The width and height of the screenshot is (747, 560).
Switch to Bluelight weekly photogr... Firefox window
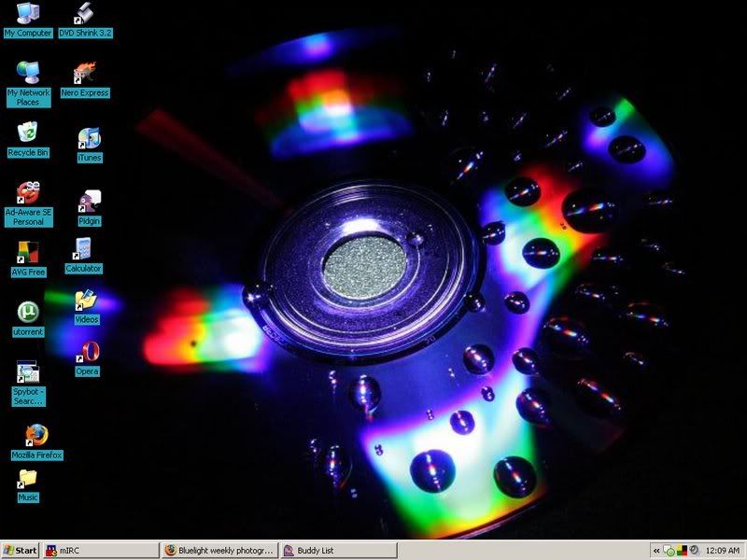[219, 551]
